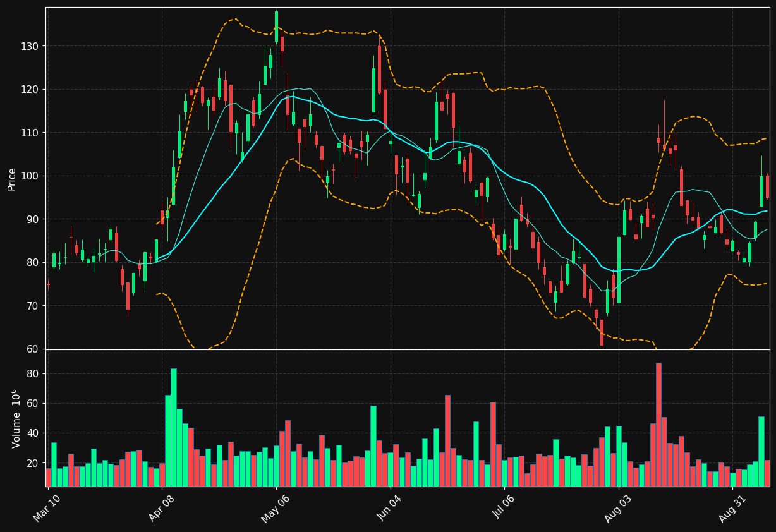Click the tallest red volume bar
This screenshot has width=776, height=532.
658,425
